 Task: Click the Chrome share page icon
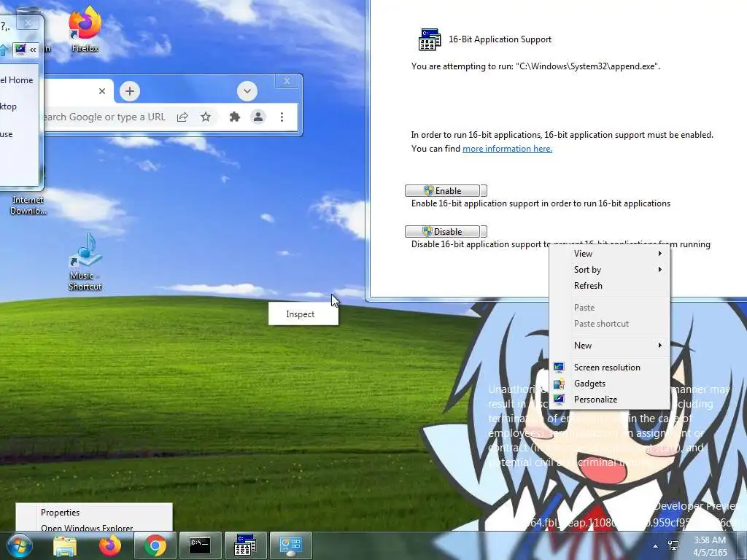click(x=182, y=117)
